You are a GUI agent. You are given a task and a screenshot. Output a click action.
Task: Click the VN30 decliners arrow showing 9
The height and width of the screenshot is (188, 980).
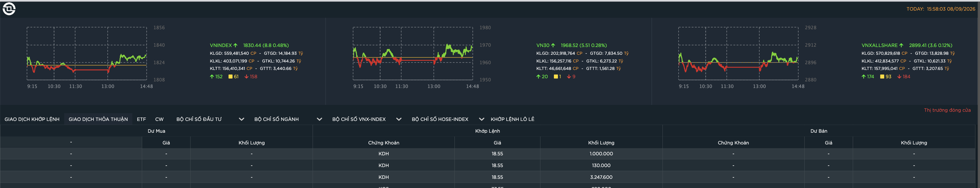click(x=569, y=77)
